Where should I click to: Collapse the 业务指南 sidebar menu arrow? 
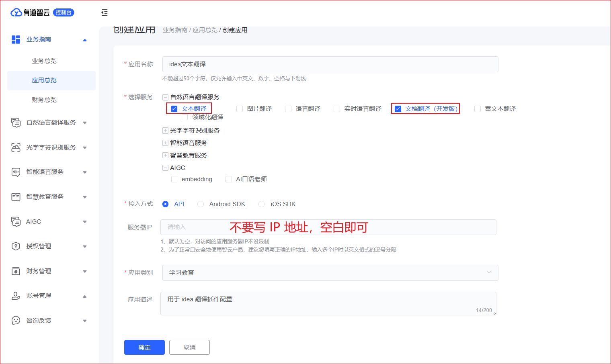click(x=85, y=40)
